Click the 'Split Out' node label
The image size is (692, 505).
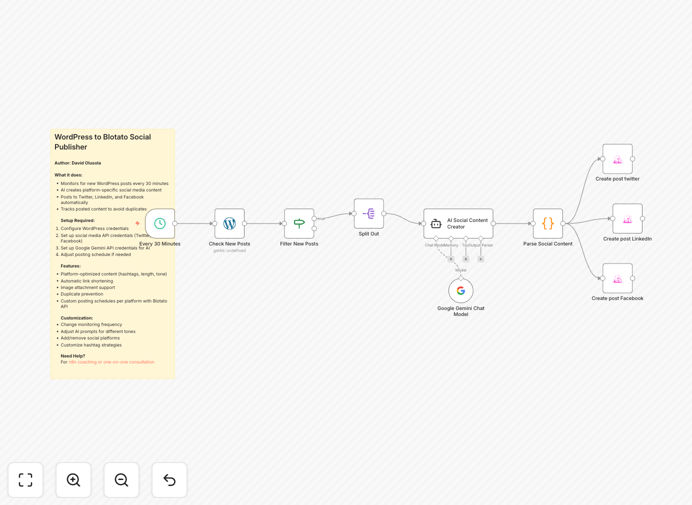[x=369, y=234]
